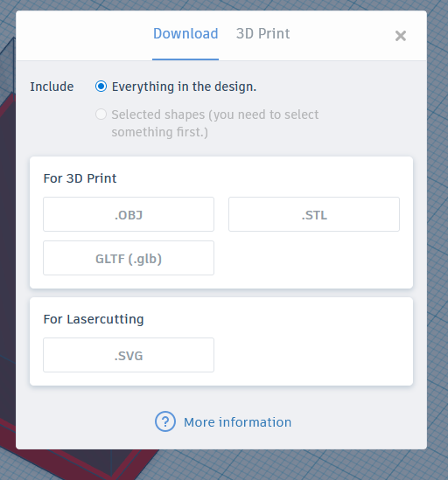Switch to the Download tab
Viewport: 448px width, 480px height.
[x=185, y=34]
